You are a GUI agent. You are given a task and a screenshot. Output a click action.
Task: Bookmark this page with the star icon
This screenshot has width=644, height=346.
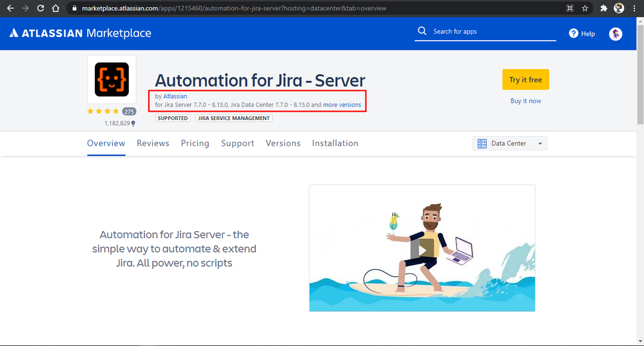(585, 8)
